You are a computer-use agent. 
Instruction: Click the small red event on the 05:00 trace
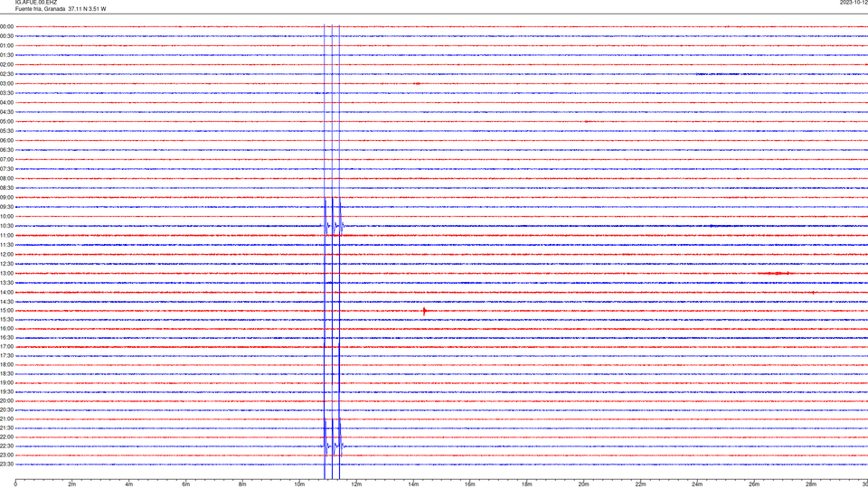coord(587,122)
